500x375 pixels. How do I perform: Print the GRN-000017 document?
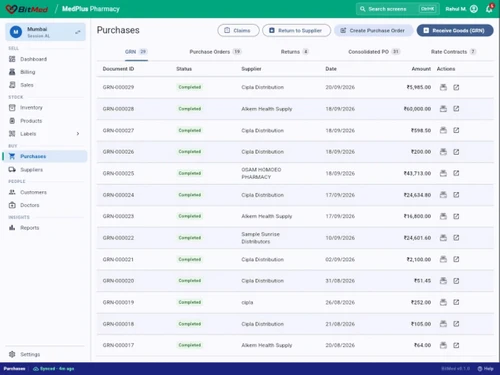pyautogui.click(x=443, y=345)
